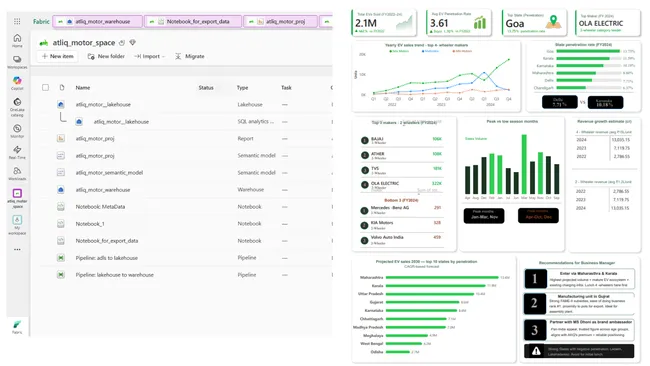
Task: Open the Real-Time hub
Action: [17, 152]
